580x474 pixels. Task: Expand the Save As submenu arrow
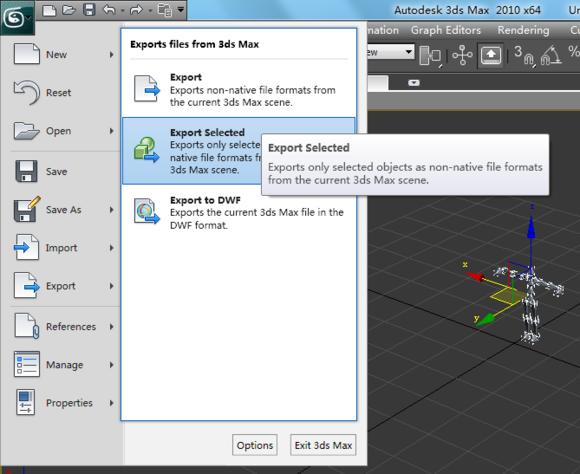click(111, 210)
